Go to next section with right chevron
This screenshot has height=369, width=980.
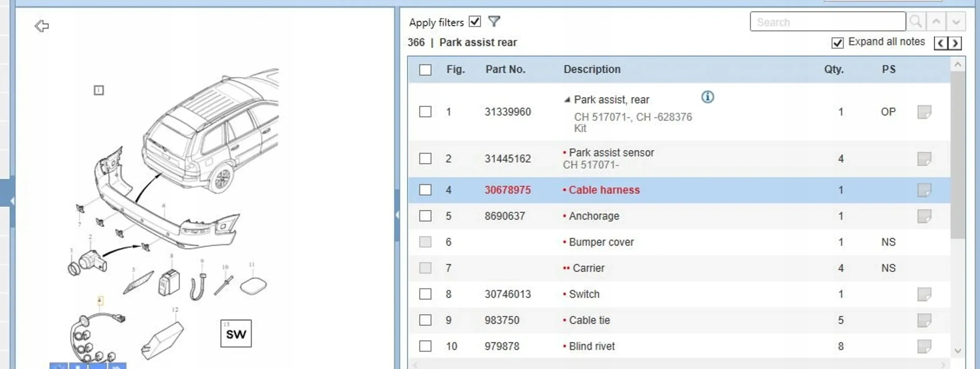[x=955, y=43]
